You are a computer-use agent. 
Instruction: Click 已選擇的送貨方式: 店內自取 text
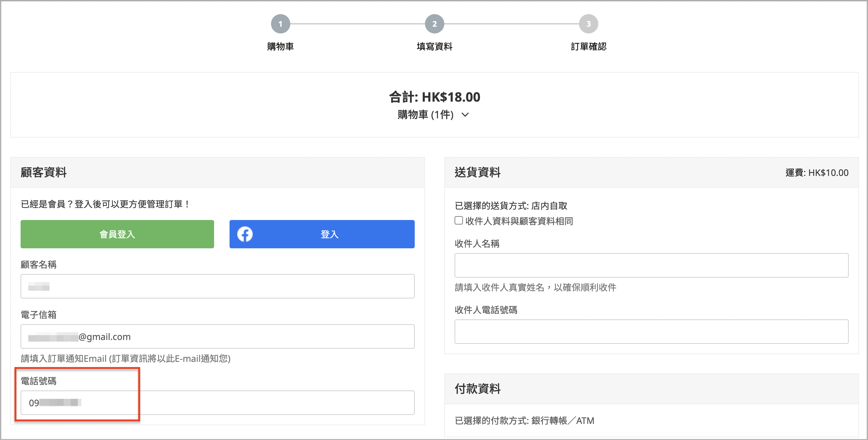(x=511, y=206)
